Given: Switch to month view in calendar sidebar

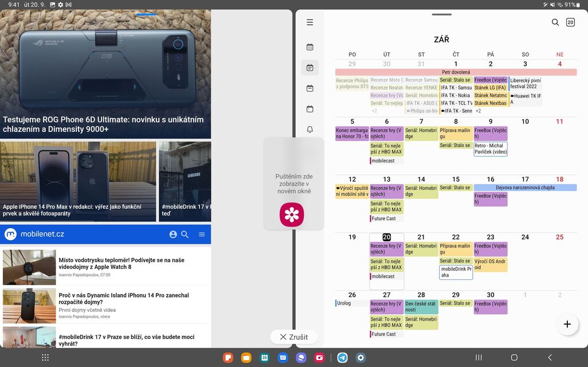Looking at the screenshot, I should pos(309,67).
